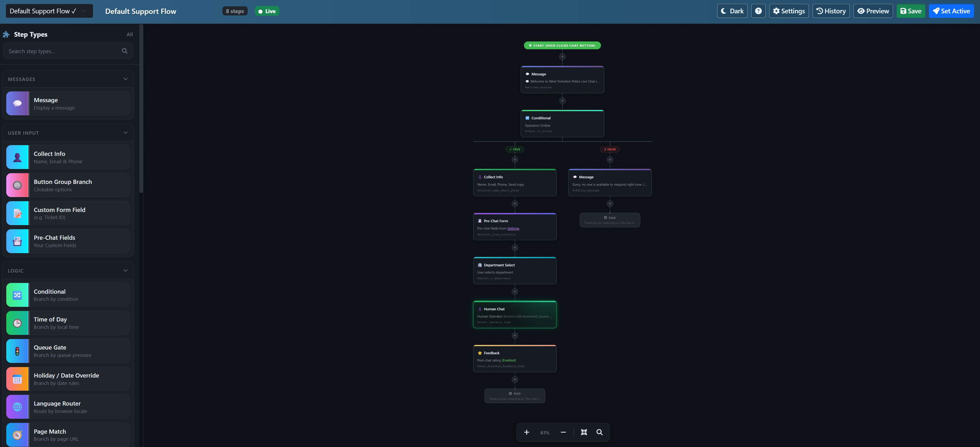980x447 pixels.
Task: Click the Time of Day clock icon
Action: pyautogui.click(x=17, y=323)
